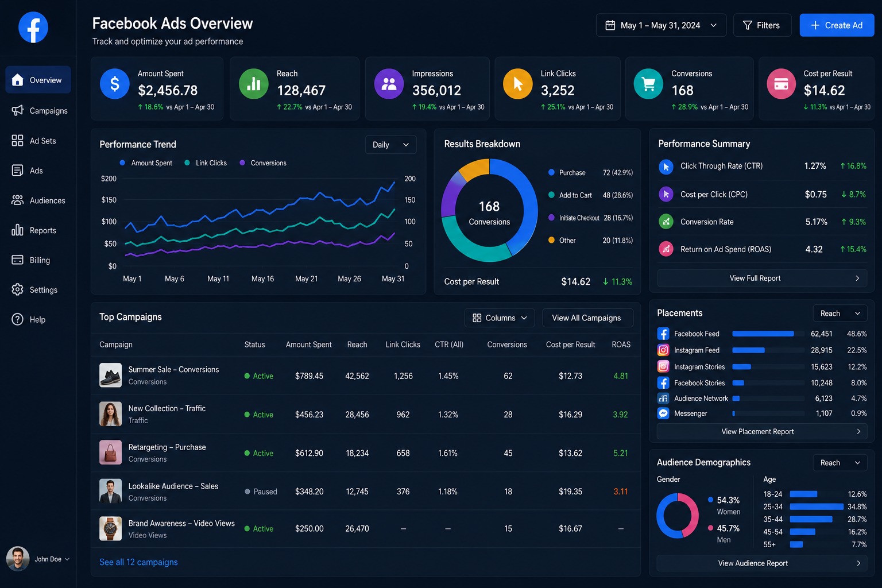Viewport: 882px width, 588px height.
Task: Click the Conversion Rate icon
Action: (x=666, y=222)
